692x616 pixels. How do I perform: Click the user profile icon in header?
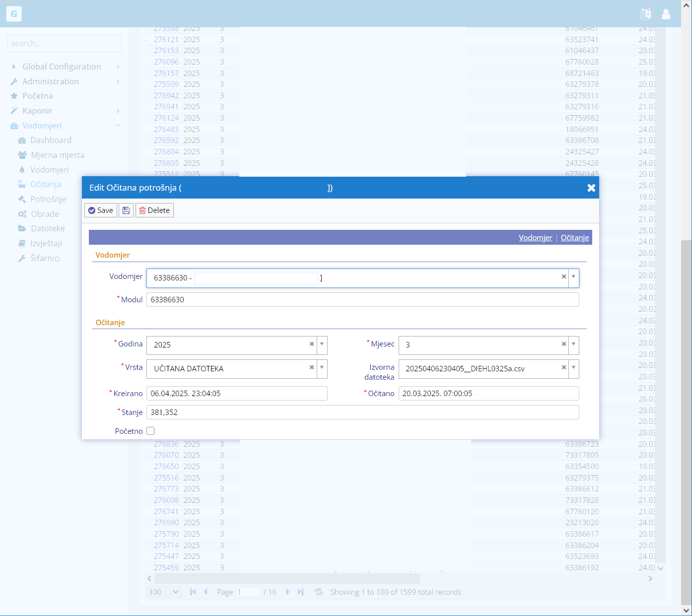pos(666,14)
